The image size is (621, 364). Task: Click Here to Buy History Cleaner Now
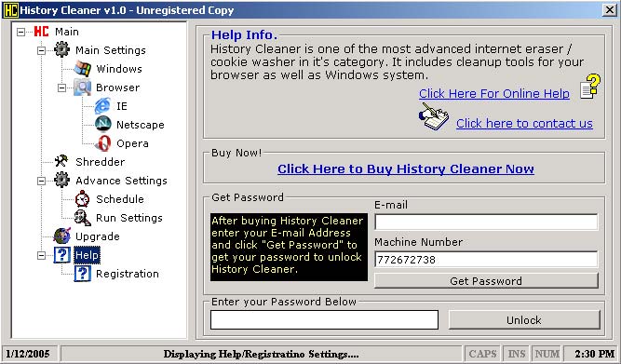[406, 169]
